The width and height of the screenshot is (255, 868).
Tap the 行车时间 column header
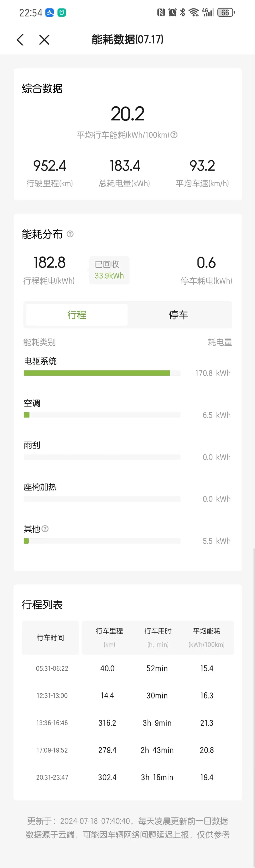[x=50, y=638]
